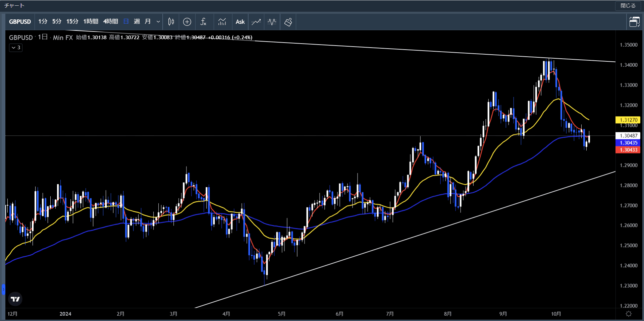Toggle the Ask price button
The height and width of the screenshot is (321, 644).
(x=240, y=22)
